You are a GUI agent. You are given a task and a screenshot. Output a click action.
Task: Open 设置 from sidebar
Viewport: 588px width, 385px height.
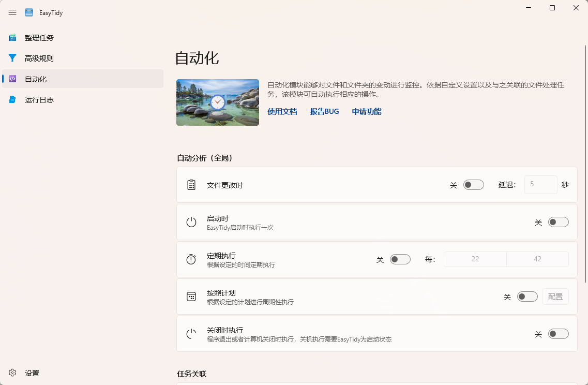pos(83,373)
